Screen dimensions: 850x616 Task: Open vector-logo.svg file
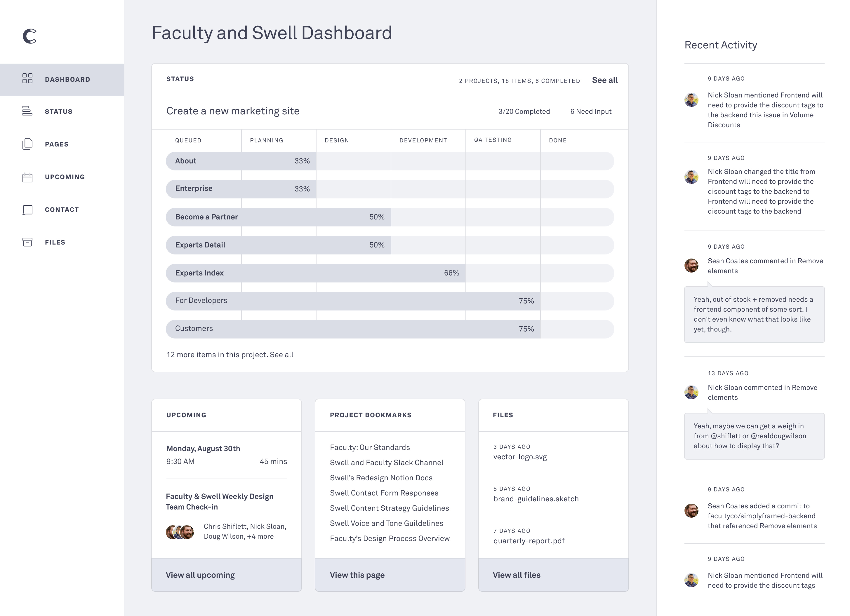[x=520, y=457]
